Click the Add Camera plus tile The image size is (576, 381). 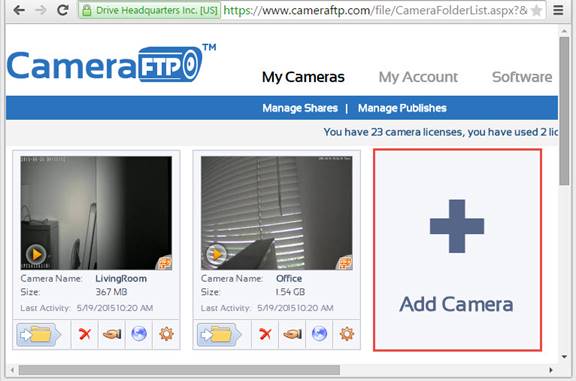click(457, 250)
